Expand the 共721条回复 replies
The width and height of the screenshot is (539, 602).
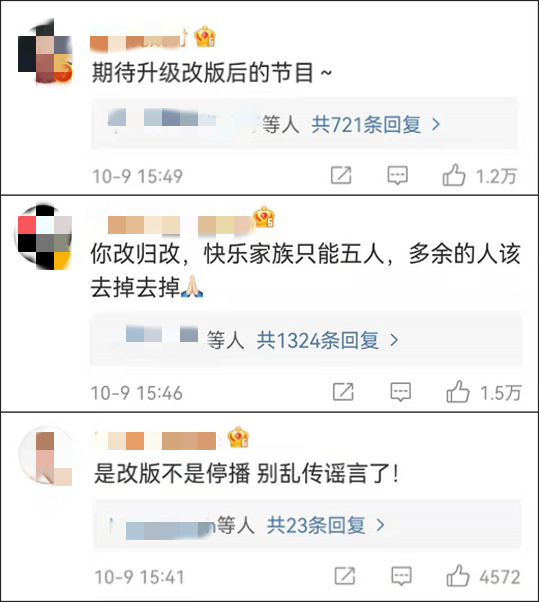375,125
